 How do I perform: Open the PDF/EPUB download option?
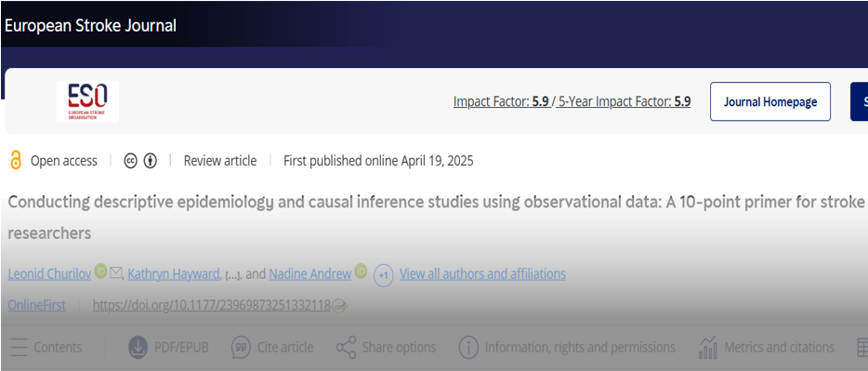point(168,348)
